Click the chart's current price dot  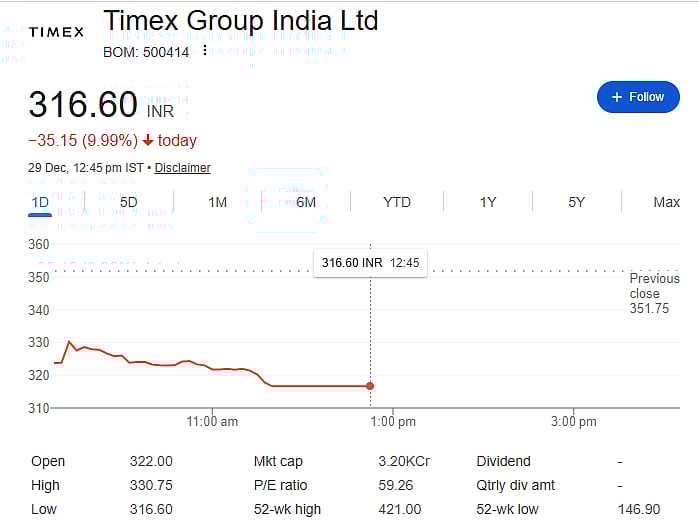coord(370,386)
